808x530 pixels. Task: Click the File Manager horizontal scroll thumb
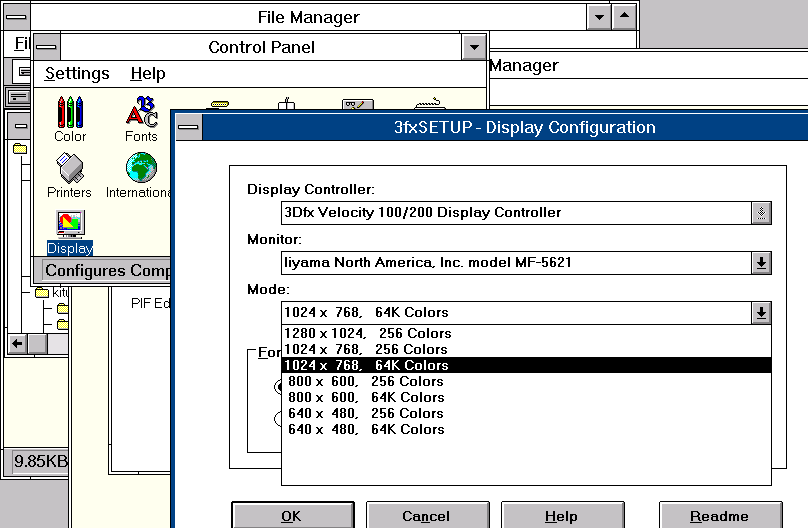coord(37,344)
